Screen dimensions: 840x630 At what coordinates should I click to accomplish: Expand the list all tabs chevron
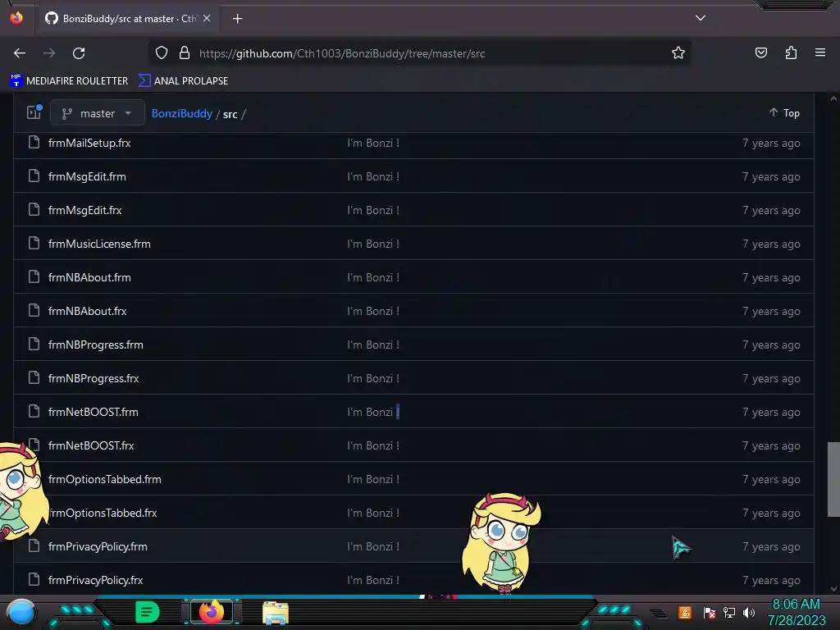pos(701,18)
